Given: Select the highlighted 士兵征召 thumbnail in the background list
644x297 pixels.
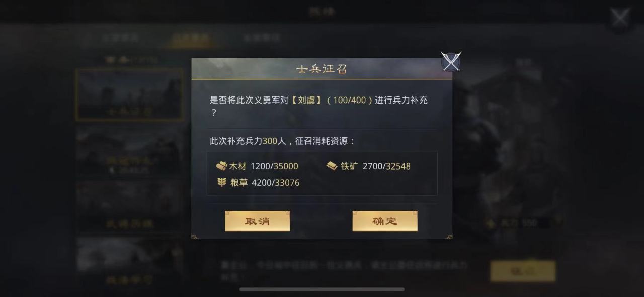Looking at the screenshot, I should click(x=130, y=94).
